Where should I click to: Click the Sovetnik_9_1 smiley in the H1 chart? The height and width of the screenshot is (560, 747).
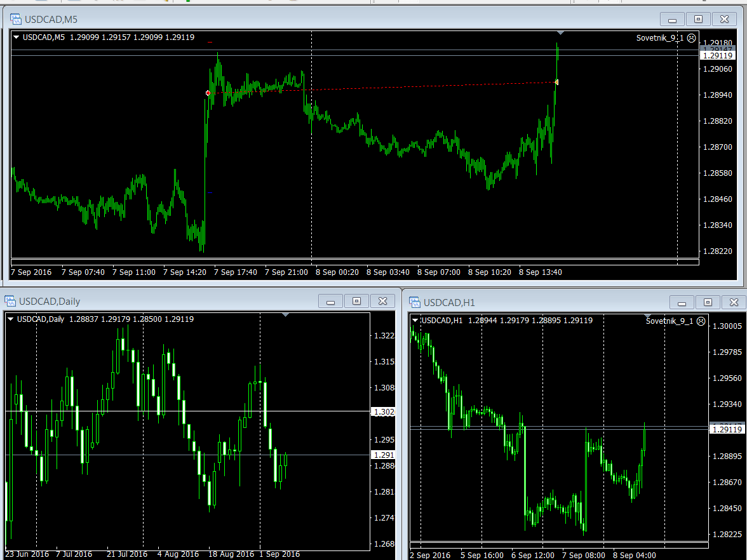(701, 321)
